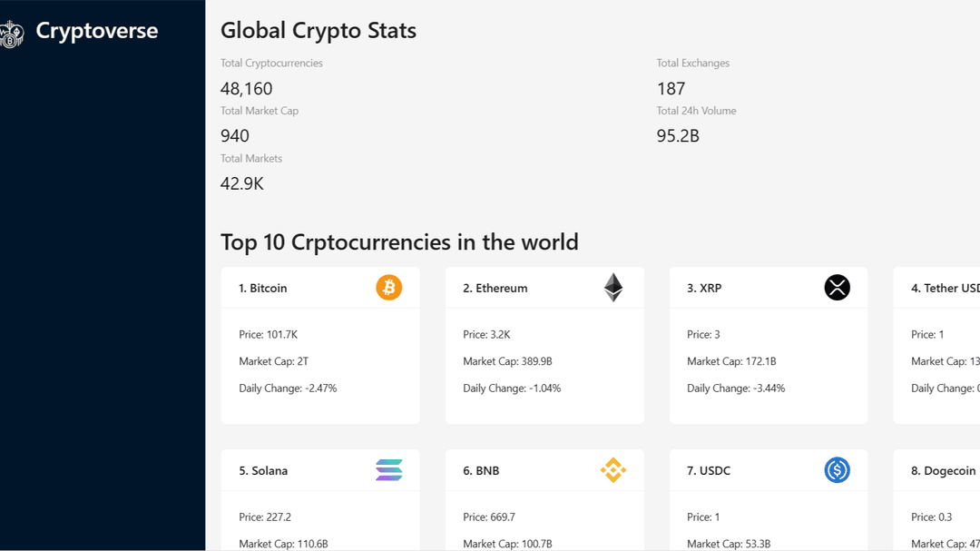
Task: Open the 2. Ethereum card title
Action: coord(495,289)
